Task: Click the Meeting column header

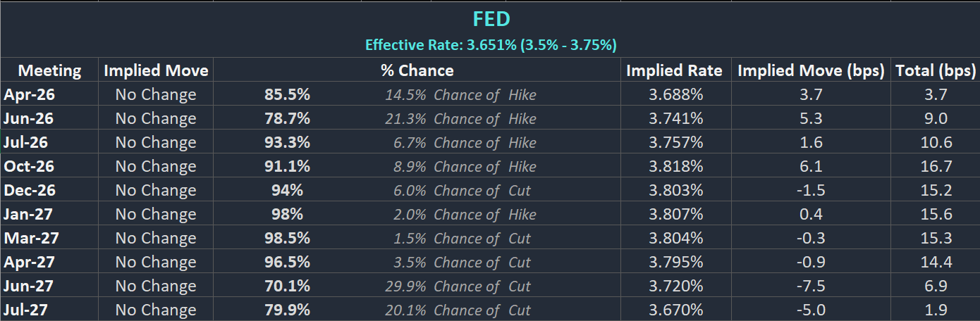Action: click(49, 70)
